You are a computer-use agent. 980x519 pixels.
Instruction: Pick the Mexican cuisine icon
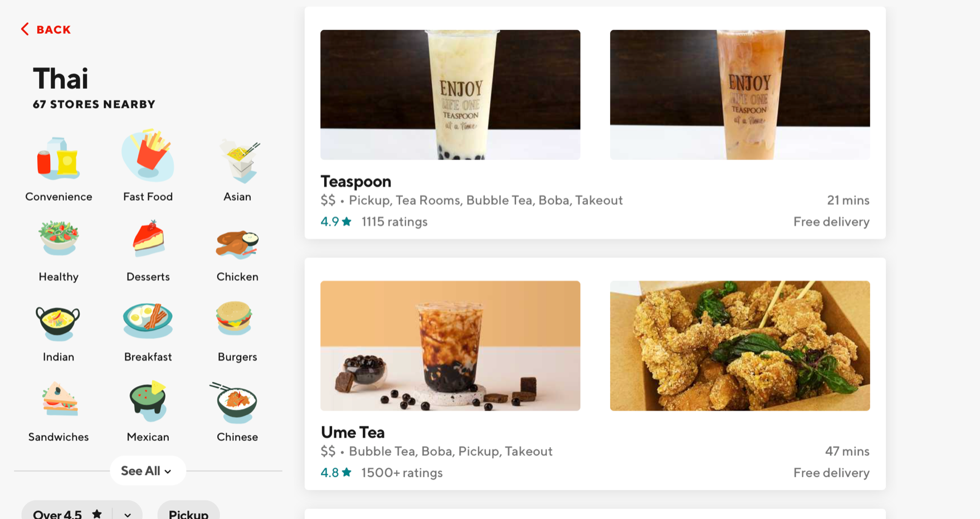[148, 401]
